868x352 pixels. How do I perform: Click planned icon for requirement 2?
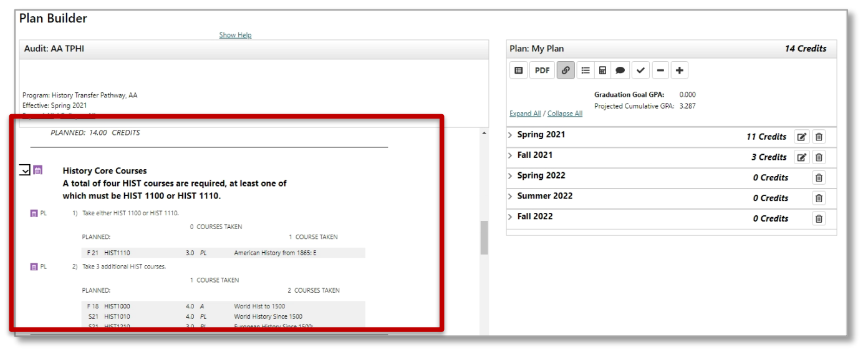click(x=34, y=267)
